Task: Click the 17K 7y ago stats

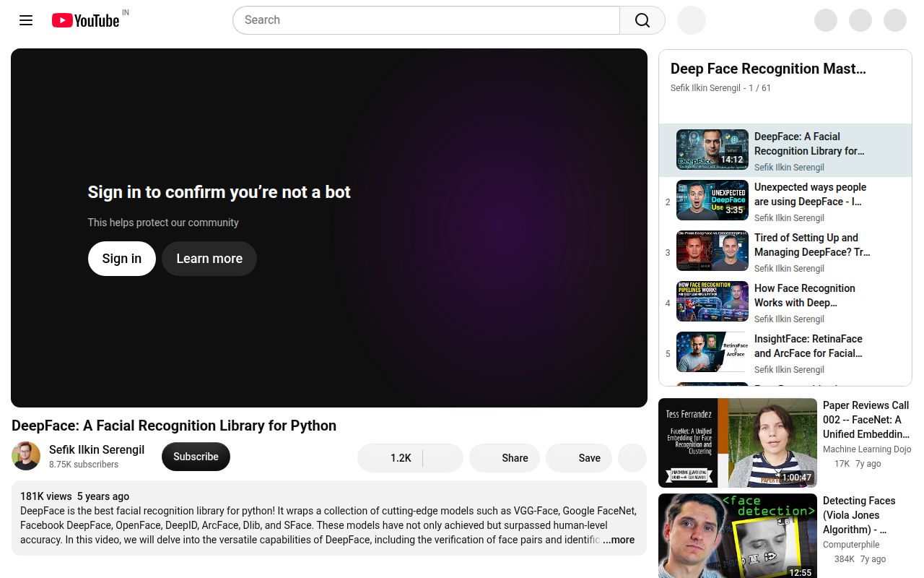Action: click(858, 464)
